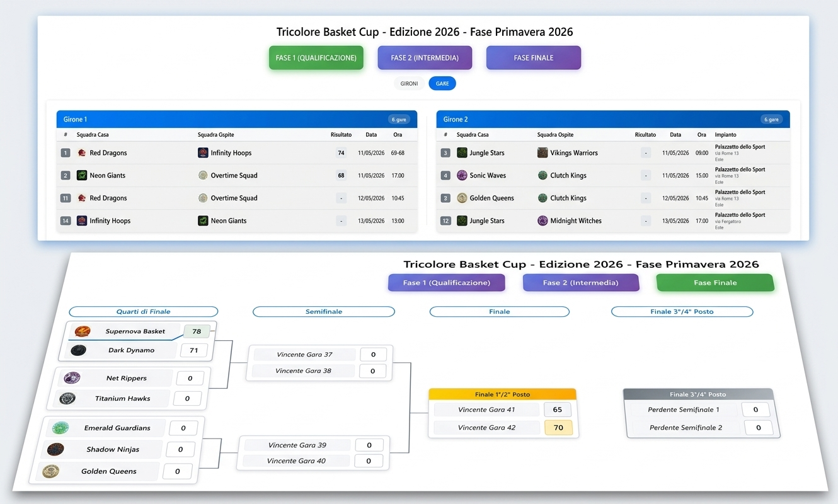Click the Vikings Warriors team logo
This screenshot has height=504, width=838.
(x=542, y=153)
